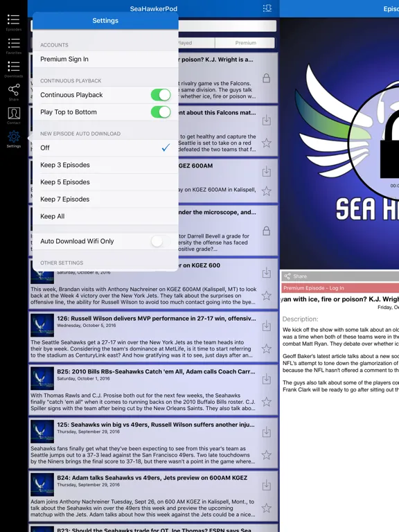Screen dimensions: 399x532
Task: Tap the Share icon under artwork
Action: [287, 276]
